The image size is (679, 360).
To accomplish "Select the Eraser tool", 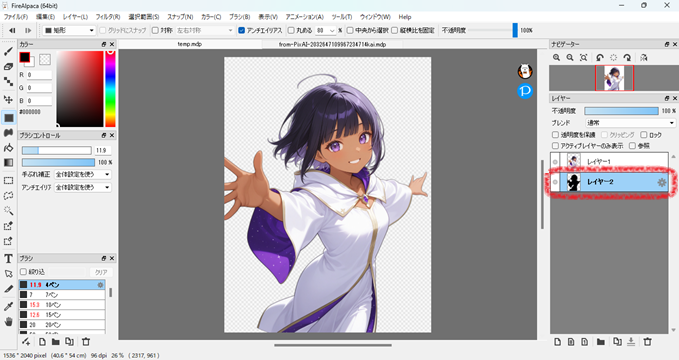I will pyautogui.click(x=8, y=67).
